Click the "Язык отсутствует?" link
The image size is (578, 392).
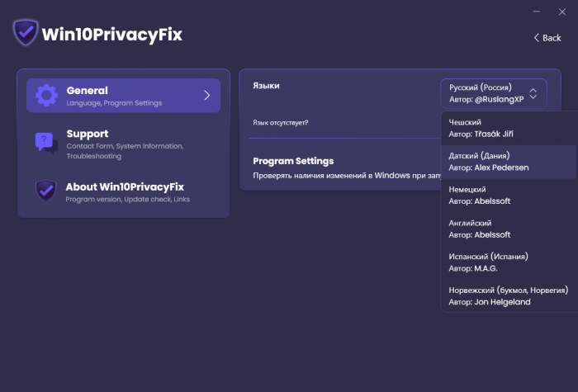(x=281, y=123)
